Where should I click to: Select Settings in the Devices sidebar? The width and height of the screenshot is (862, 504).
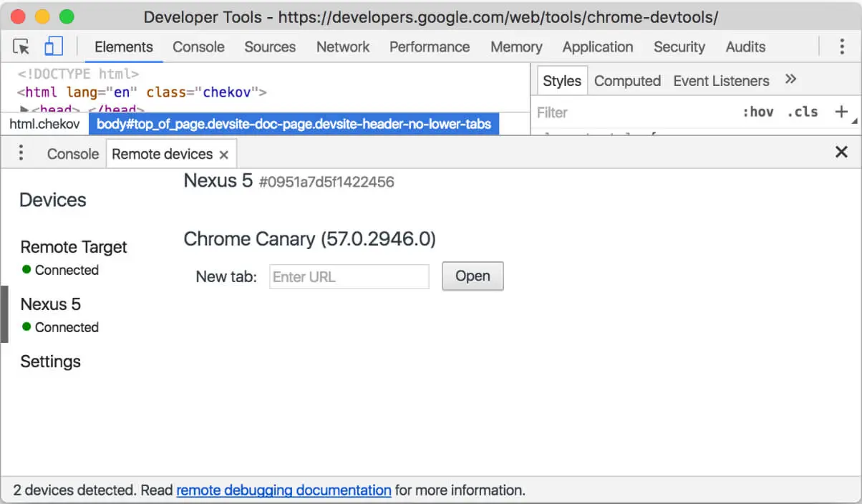click(x=50, y=362)
